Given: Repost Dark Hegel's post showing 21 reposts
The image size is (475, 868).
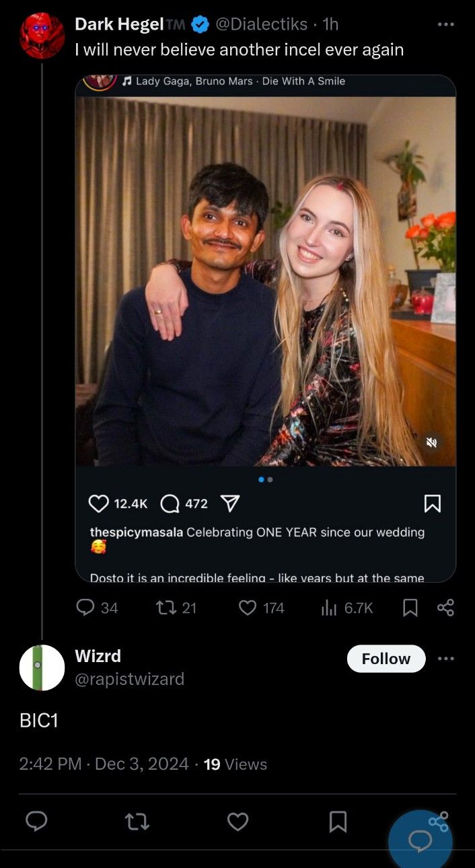Looking at the screenshot, I should tap(165, 608).
